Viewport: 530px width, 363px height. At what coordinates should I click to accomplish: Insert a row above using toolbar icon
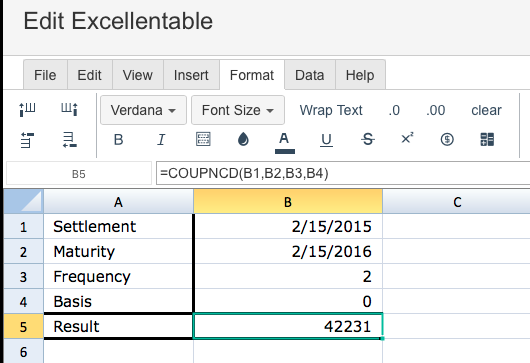pos(27,140)
